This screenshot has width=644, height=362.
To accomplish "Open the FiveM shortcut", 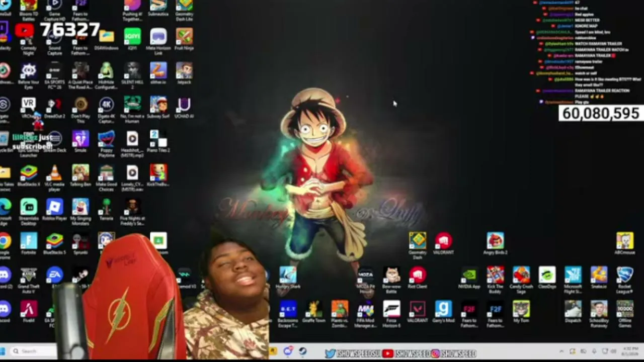I will coord(29,309).
